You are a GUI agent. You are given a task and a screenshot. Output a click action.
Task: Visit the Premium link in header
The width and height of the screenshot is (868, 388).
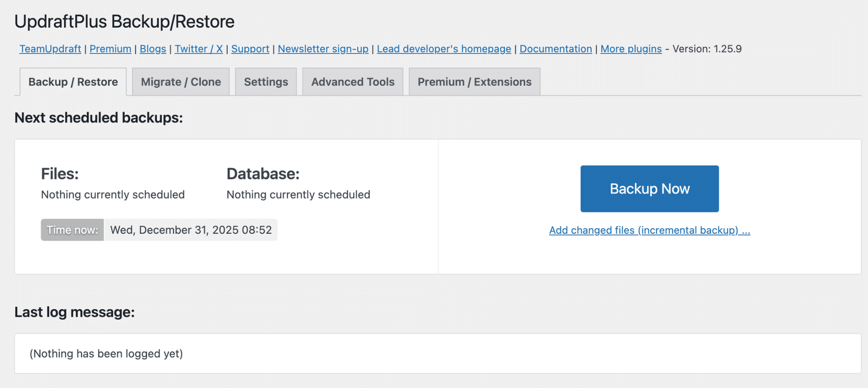(x=110, y=49)
